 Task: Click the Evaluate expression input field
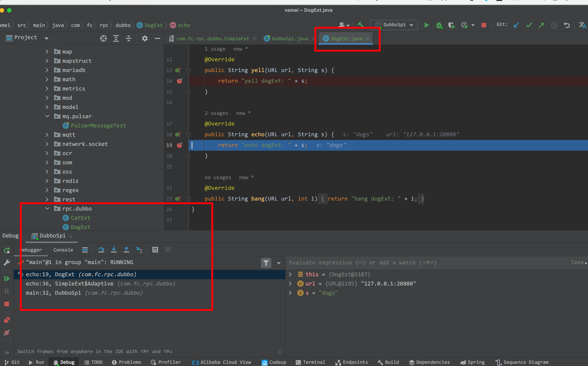427,263
